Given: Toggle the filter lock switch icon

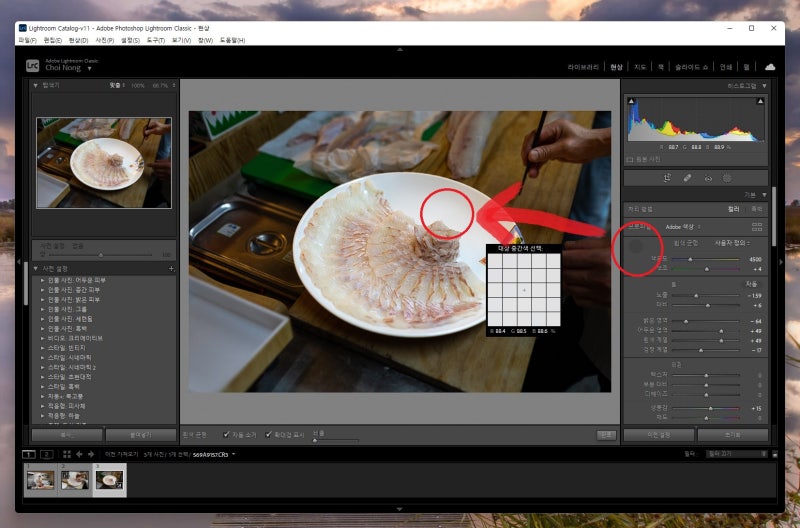Looking at the screenshot, I should click(774, 454).
